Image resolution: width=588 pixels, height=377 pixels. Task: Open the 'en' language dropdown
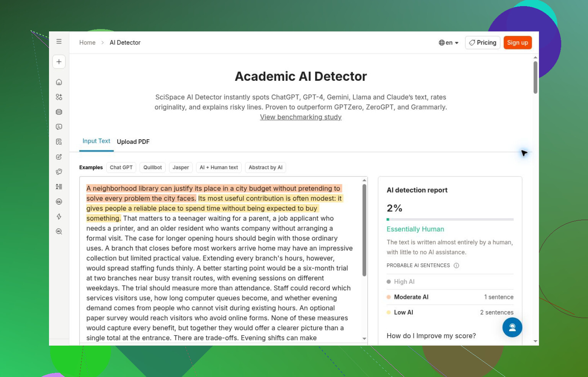pyautogui.click(x=449, y=42)
